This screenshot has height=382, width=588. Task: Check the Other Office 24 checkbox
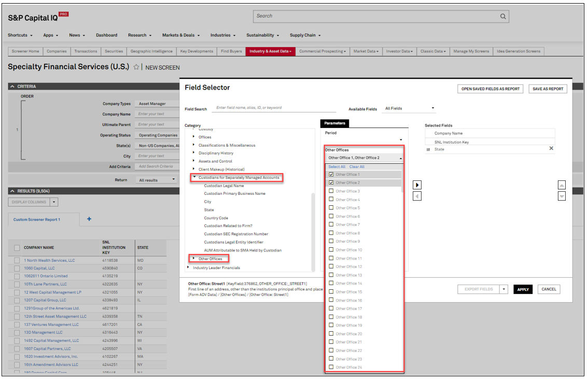[331, 367]
